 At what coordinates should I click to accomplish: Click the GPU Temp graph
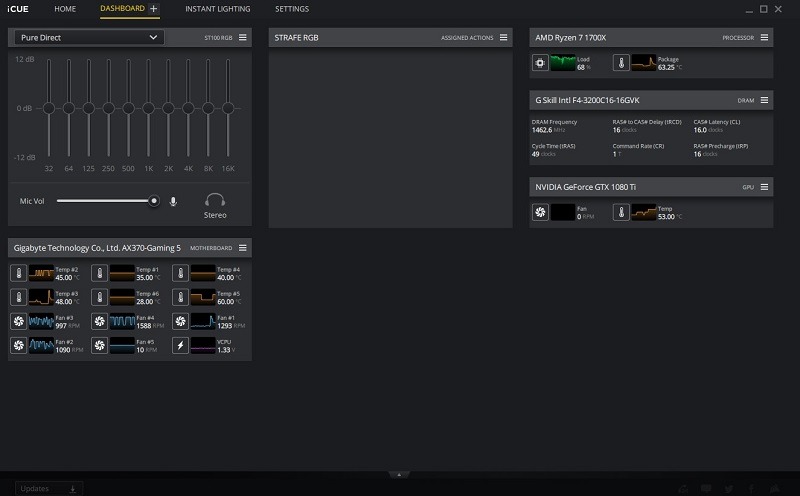(x=644, y=212)
